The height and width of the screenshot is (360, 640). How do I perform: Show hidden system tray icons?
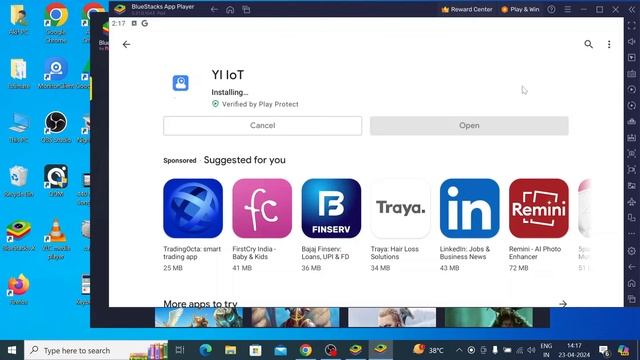click(459, 350)
